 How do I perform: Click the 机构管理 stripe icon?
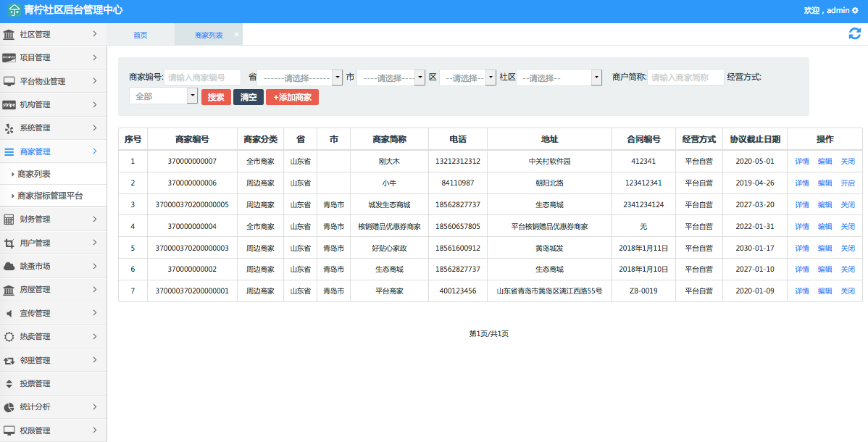(x=9, y=104)
